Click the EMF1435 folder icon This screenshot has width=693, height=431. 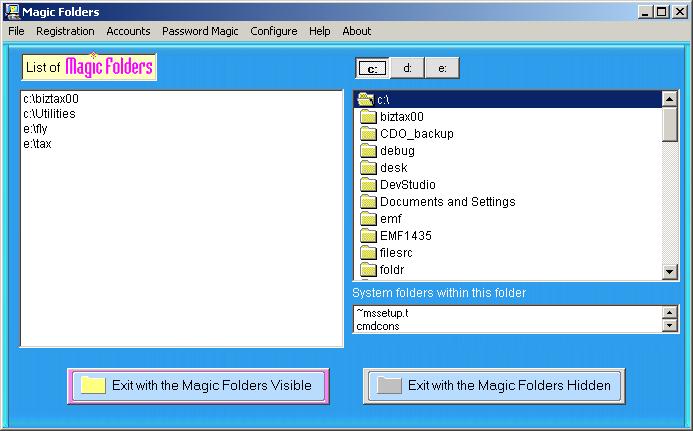pyautogui.click(x=368, y=236)
